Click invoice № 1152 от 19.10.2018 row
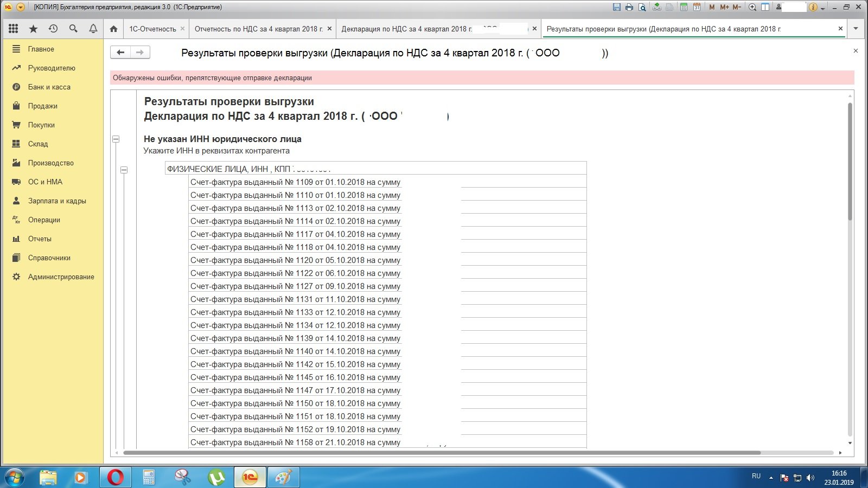 coord(387,429)
